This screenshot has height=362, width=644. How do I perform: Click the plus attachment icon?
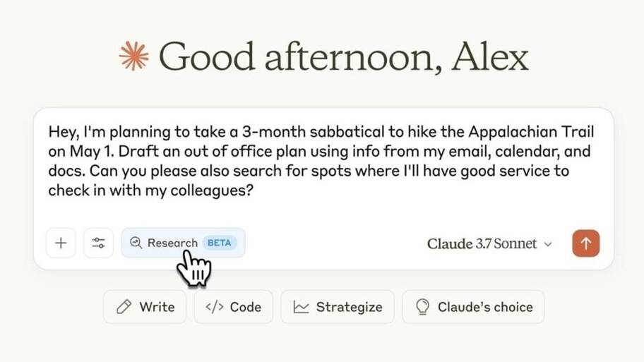click(61, 243)
